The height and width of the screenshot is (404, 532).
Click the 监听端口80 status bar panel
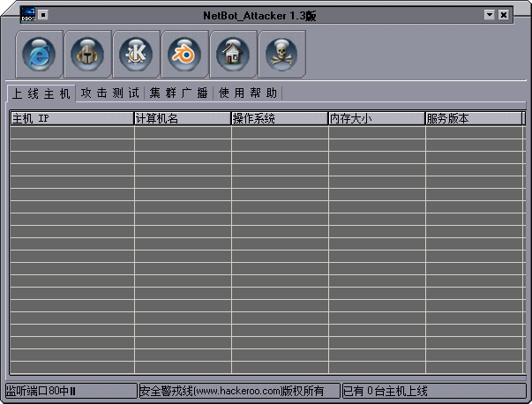(x=70, y=391)
